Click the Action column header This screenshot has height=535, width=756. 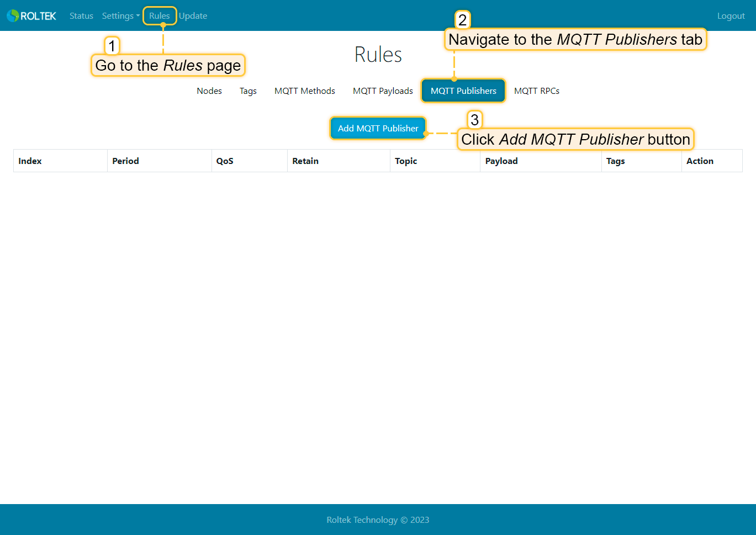point(700,161)
